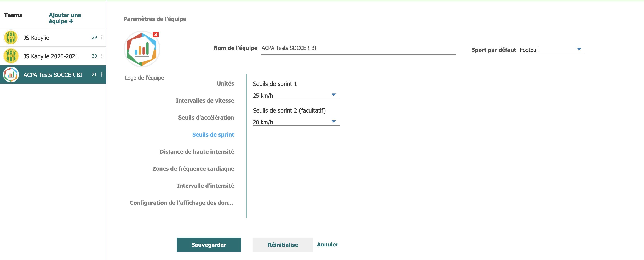Click the Réinitialise button
This screenshot has width=644, height=260.
tap(283, 245)
